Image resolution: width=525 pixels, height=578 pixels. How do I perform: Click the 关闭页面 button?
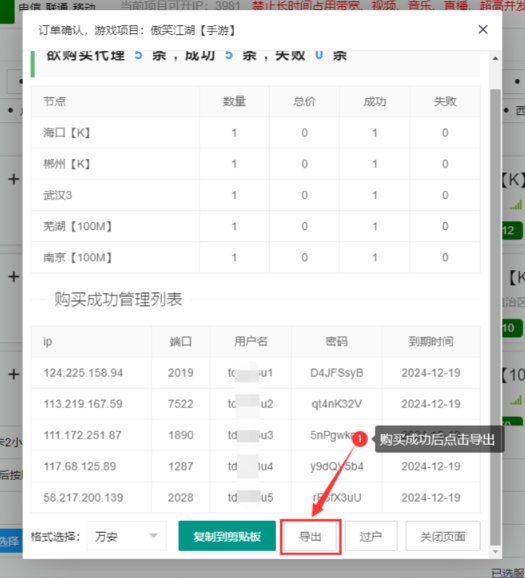[x=443, y=536]
